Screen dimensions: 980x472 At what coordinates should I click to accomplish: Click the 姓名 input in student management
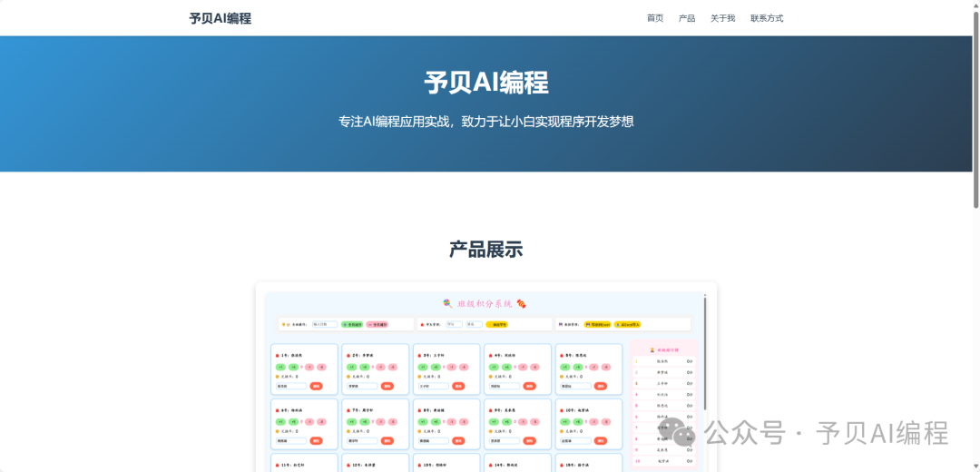coord(475,324)
